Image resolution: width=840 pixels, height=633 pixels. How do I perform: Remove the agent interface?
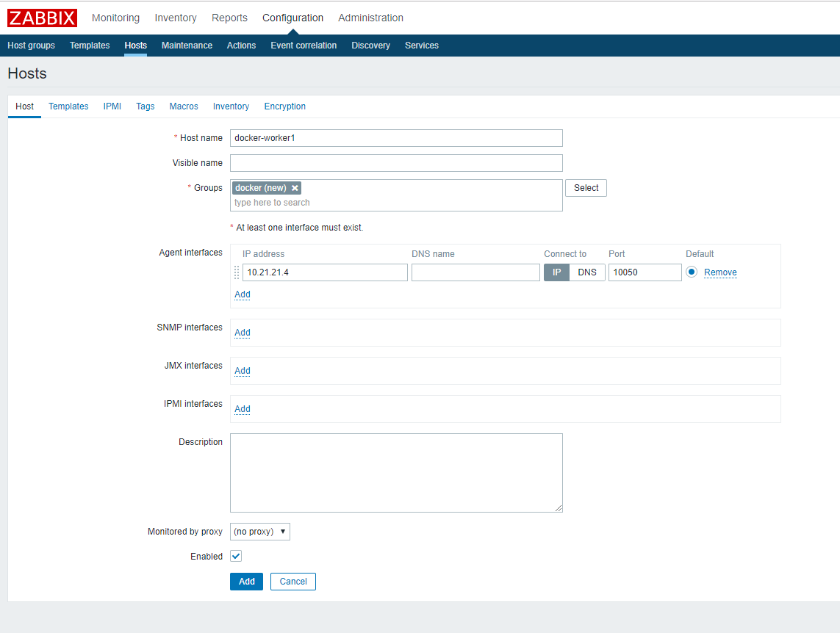(719, 272)
